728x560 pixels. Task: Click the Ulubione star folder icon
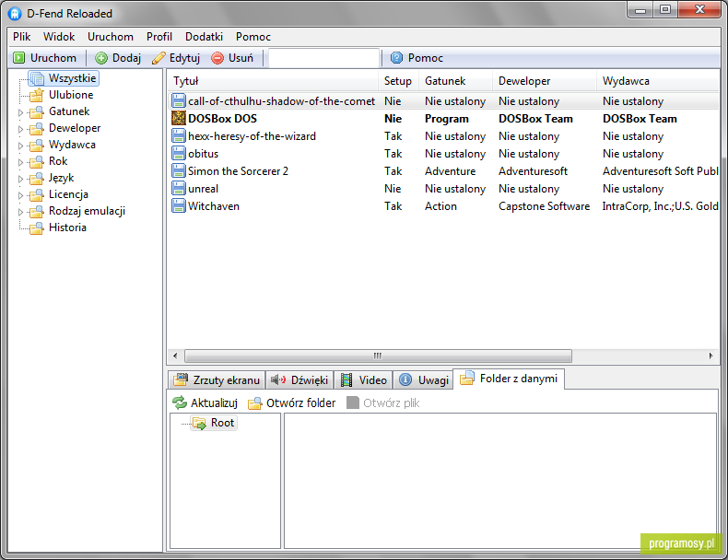(36, 95)
